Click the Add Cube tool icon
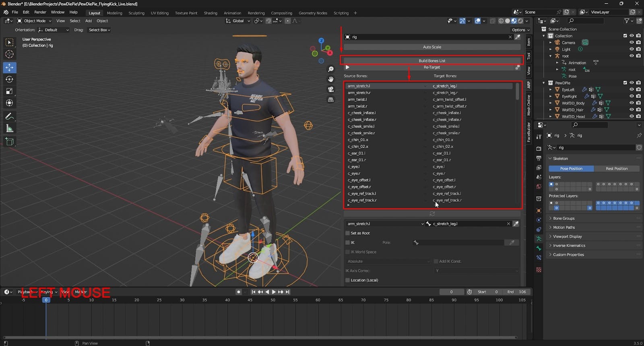Screen dimensions: 644x346 coord(9,142)
